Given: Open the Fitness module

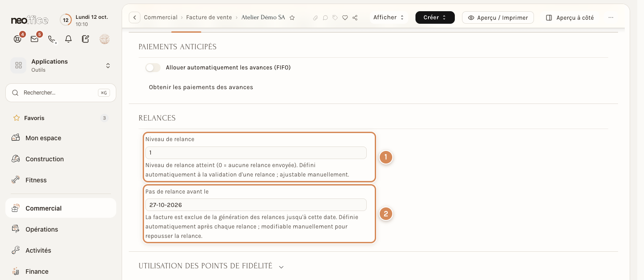Looking at the screenshot, I should tap(61, 180).
